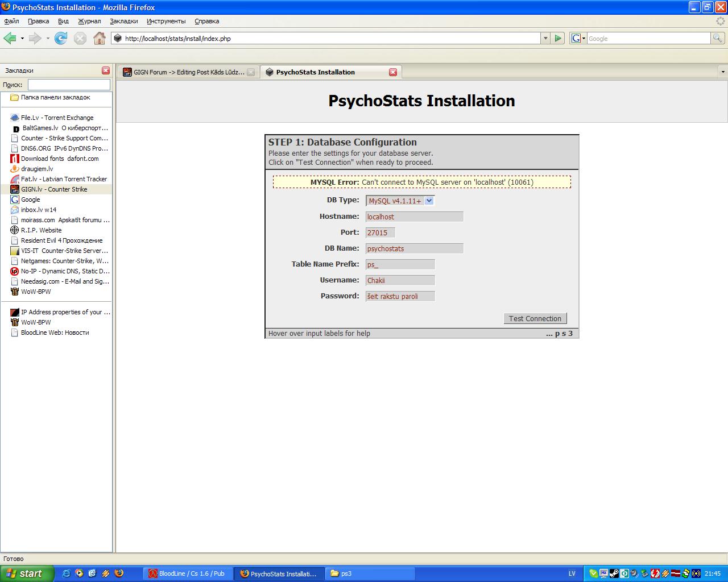Click the Password input field

[400, 296]
